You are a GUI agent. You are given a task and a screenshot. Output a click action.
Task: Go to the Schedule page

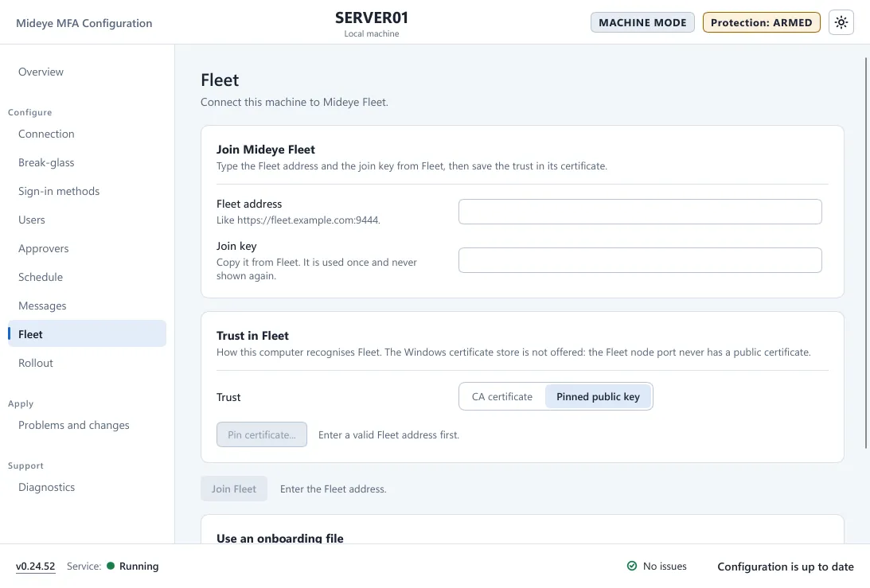pos(41,277)
